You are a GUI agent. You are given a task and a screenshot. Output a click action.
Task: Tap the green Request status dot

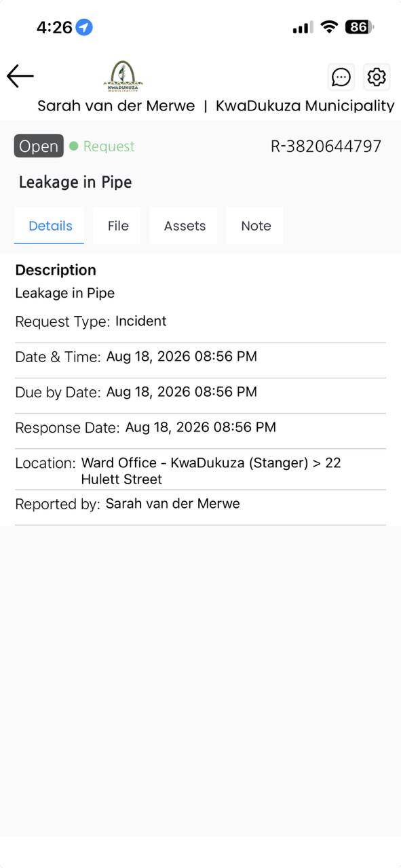coord(74,146)
